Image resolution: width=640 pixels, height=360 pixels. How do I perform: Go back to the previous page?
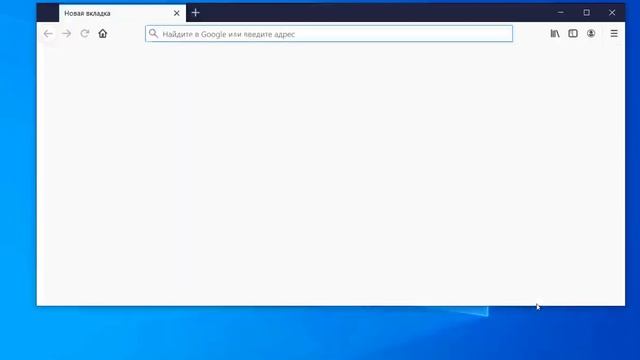[x=48, y=33]
